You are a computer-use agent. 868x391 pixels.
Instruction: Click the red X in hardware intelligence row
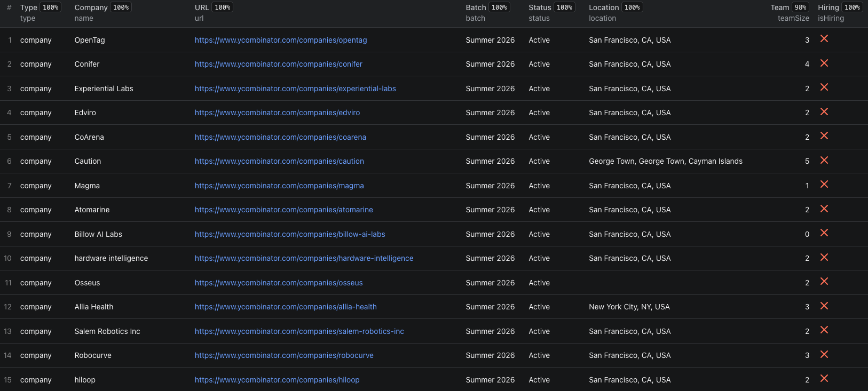coord(824,257)
